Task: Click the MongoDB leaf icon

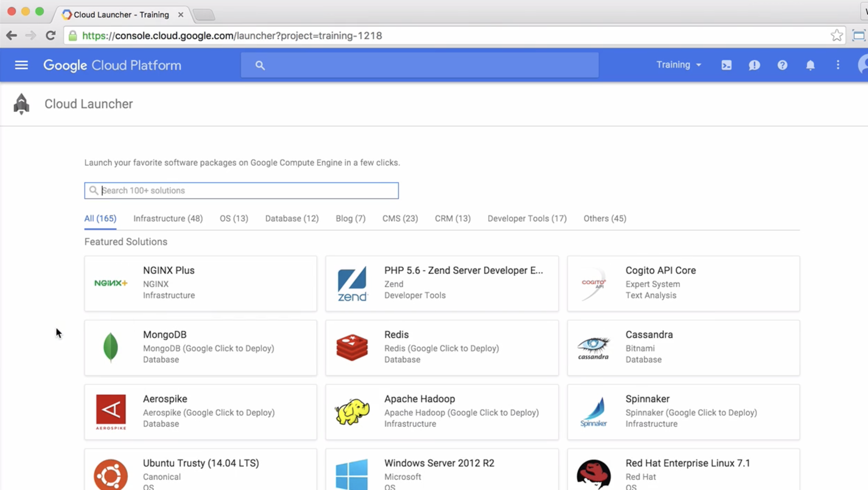Action: [111, 348]
